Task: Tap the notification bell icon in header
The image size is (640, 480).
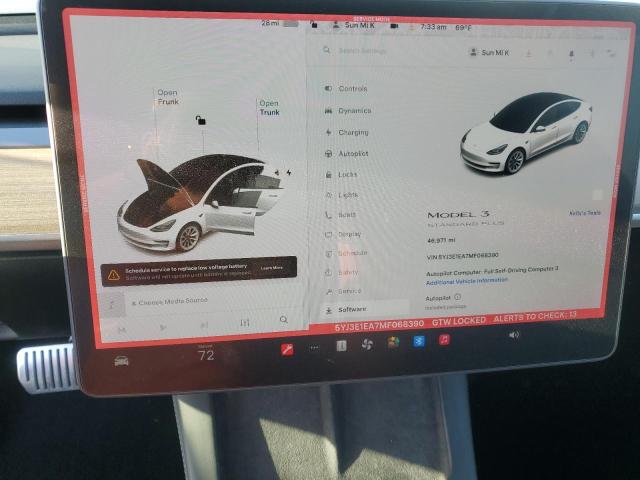Action: pos(571,53)
